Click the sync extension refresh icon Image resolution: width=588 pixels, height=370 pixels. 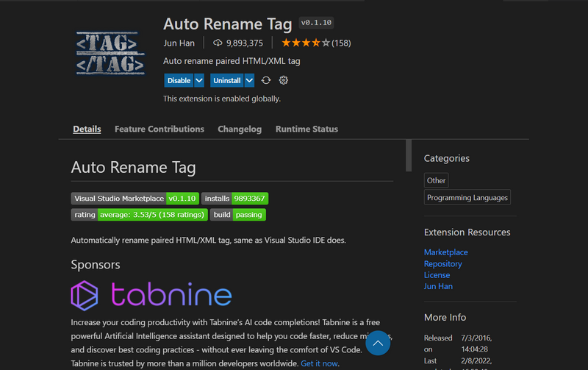[x=266, y=80]
